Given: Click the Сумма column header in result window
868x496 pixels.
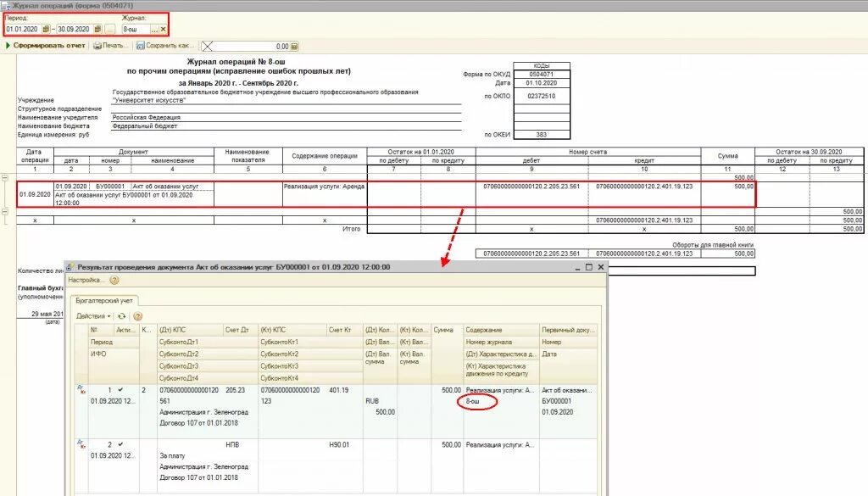Looking at the screenshot, I should [x=447, y=330].
